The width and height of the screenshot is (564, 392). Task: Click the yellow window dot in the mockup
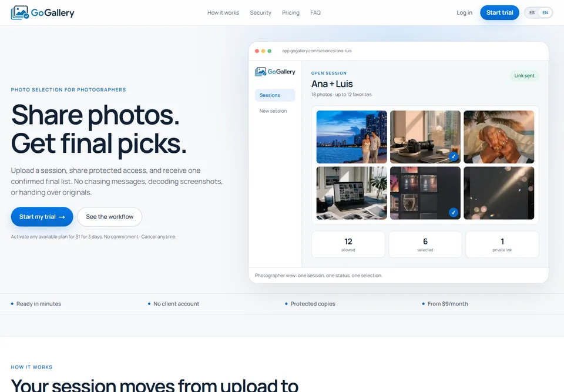[x=263, y=51]
